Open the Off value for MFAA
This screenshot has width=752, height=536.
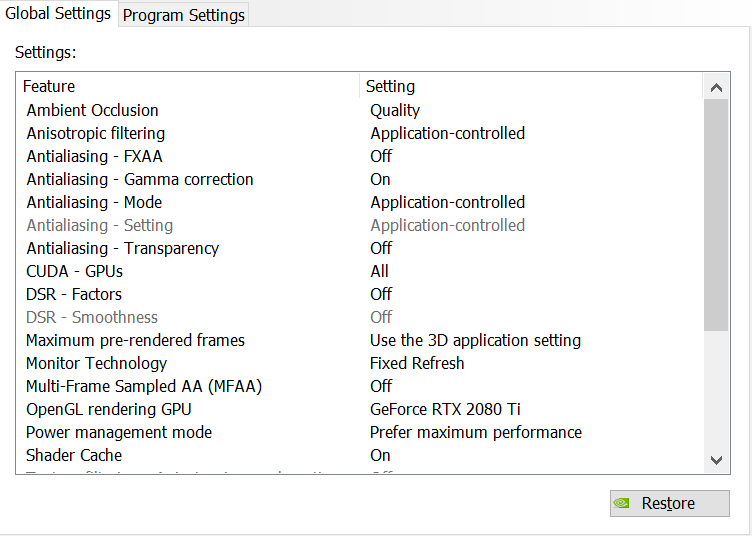(x=381, y=386)
